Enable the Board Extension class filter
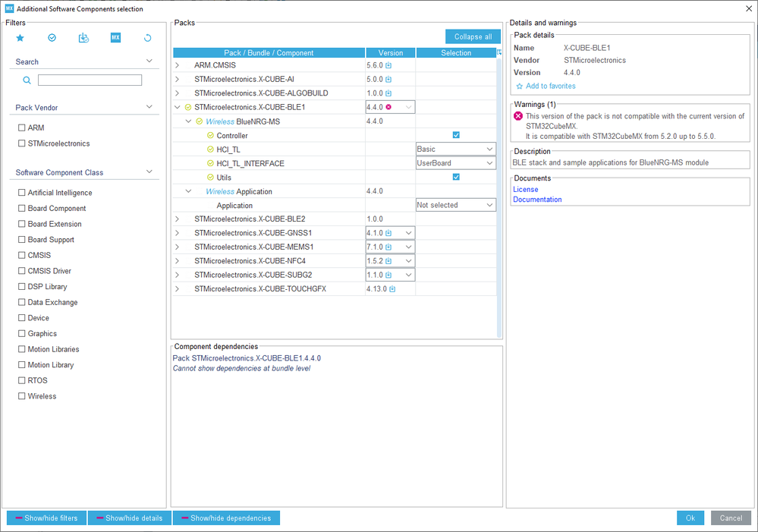Screen dimensions: 758x532 (x=21, y=224)
